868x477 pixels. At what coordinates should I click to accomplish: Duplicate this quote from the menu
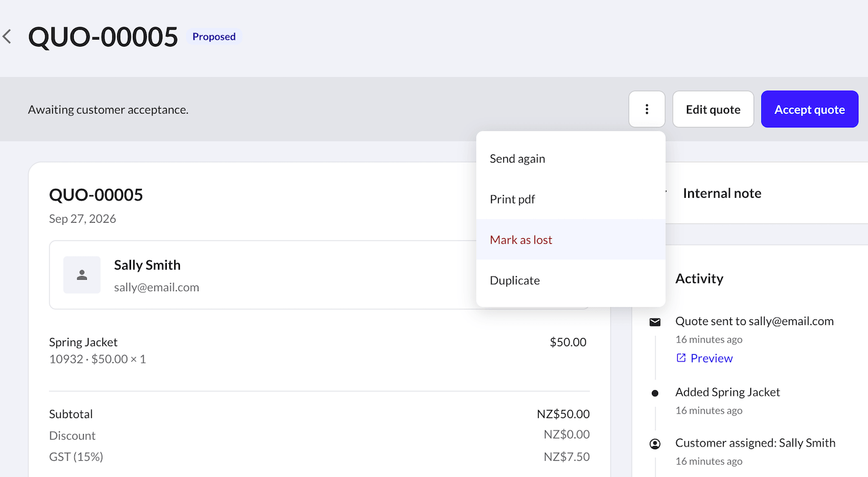click(570, 280)
